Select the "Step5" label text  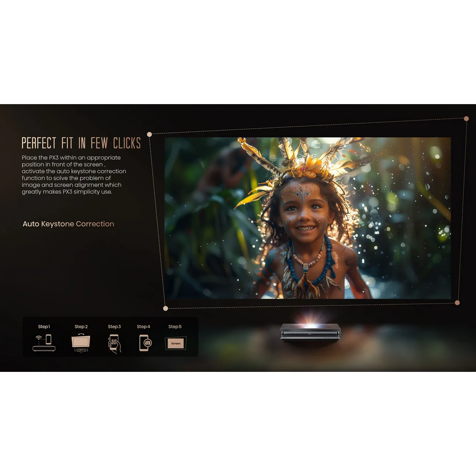[x=175, y=327]
